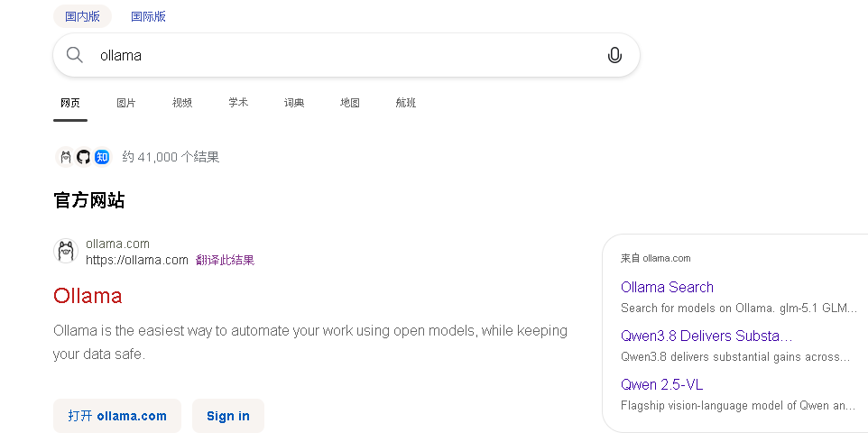The height and width of the screenshot is (442, 868).
Task: Click 'Flagship vision-language model' snippet
Action: pos(738,406)
